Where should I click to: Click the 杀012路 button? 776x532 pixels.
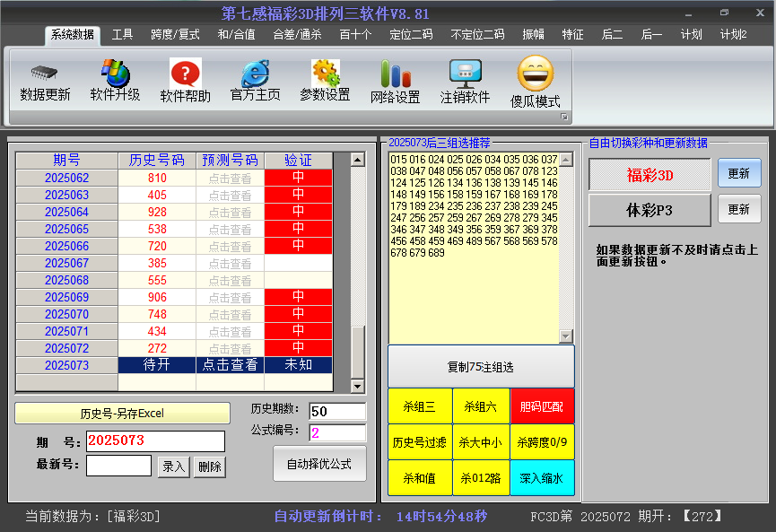(x=481, y=477)
